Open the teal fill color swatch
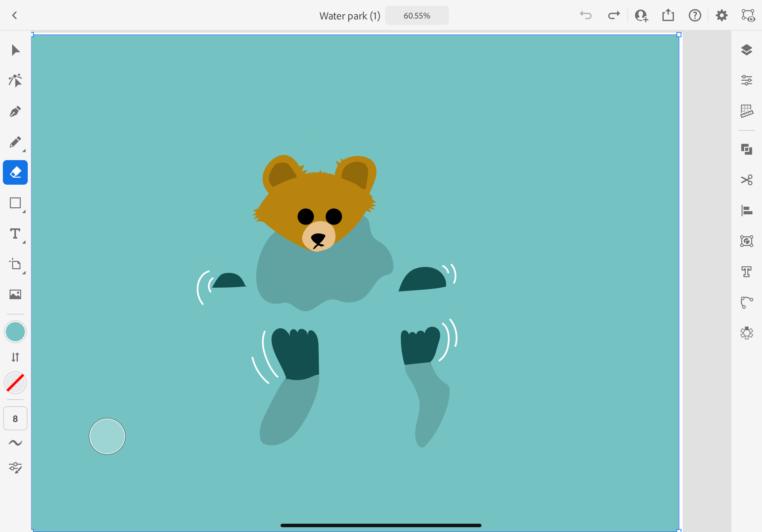This screenshot has height=532, width=762. (x=15, y=331)
